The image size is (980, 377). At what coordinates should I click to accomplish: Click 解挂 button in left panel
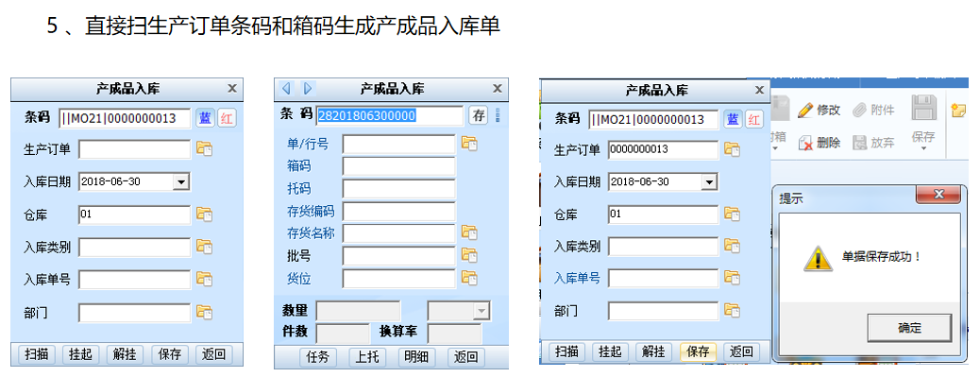point(125,354)
